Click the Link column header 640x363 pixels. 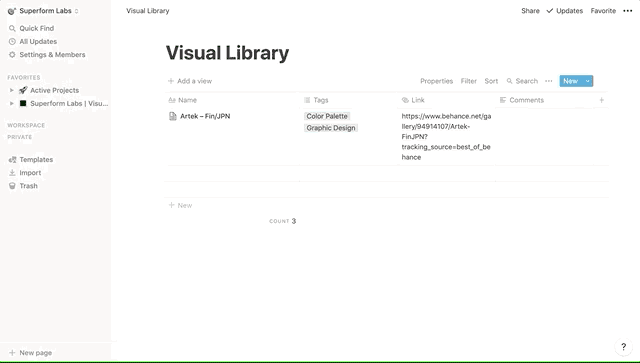(x=413, y=100)
